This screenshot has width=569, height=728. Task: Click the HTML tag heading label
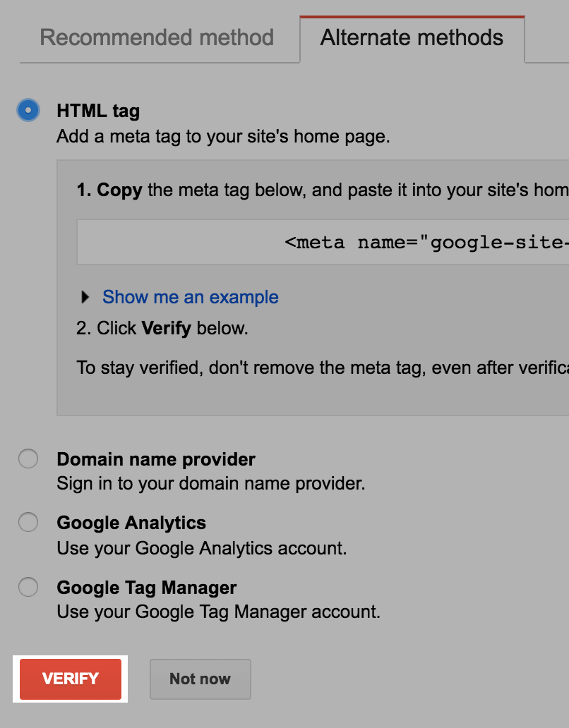click(98, 111)
